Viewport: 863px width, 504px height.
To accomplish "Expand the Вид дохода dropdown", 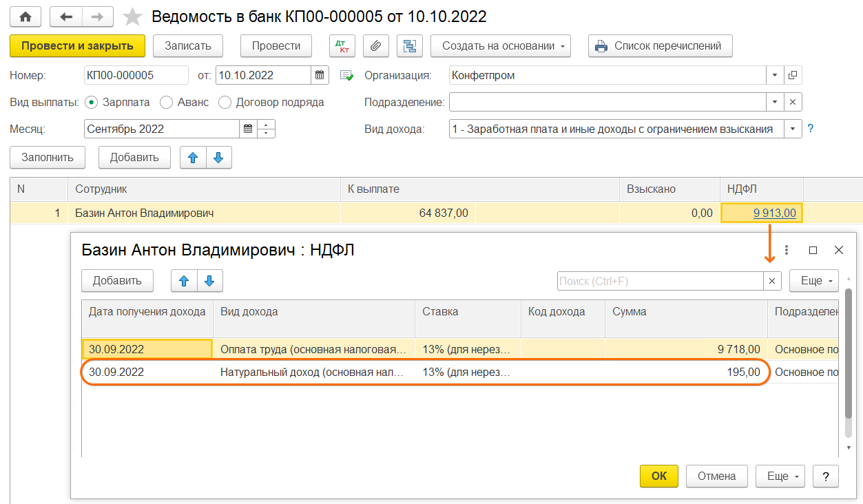I will [793, 129].
